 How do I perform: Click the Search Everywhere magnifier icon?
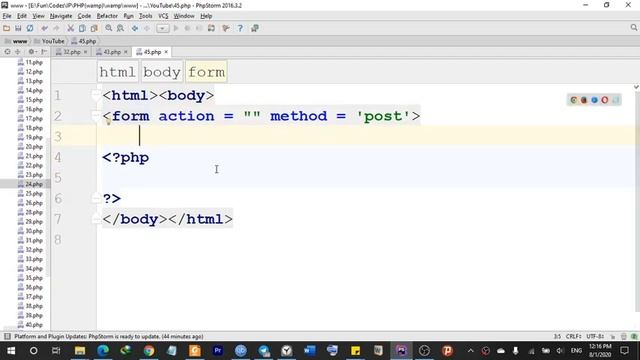coord(633,27)
